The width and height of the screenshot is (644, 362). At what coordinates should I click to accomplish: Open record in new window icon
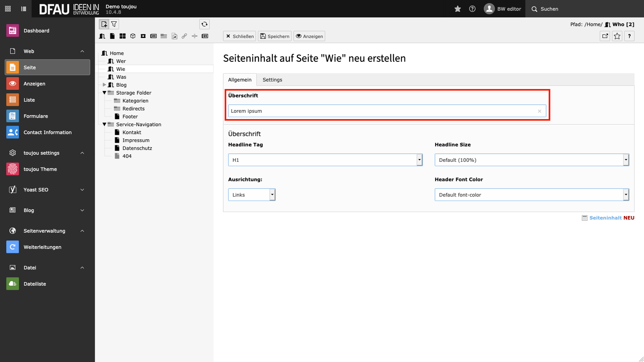(605, 36)
